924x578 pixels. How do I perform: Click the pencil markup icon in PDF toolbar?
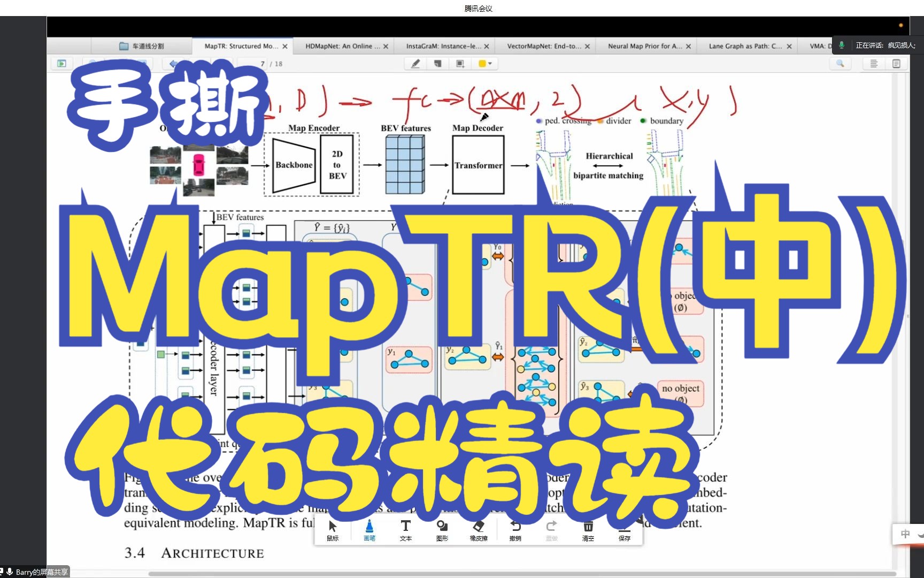(415, 64)
